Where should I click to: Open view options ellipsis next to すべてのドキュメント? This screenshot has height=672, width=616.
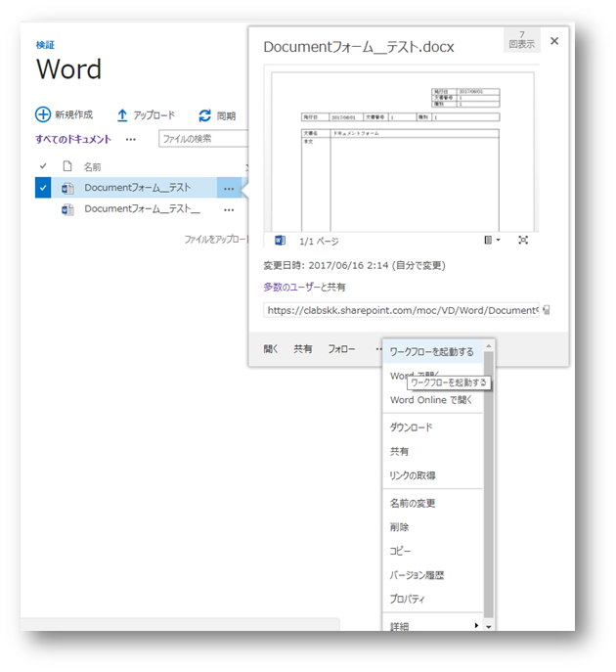[x=131, y=140]
